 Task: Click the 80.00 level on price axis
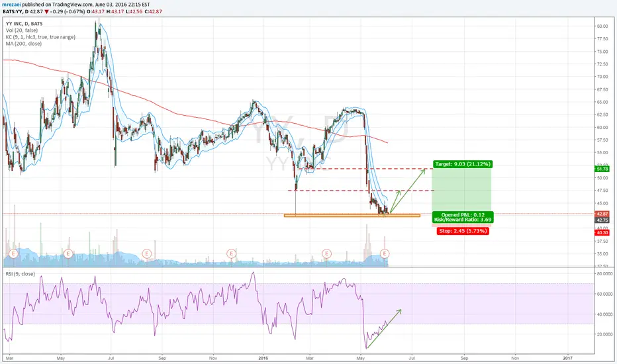click(602, 26)
